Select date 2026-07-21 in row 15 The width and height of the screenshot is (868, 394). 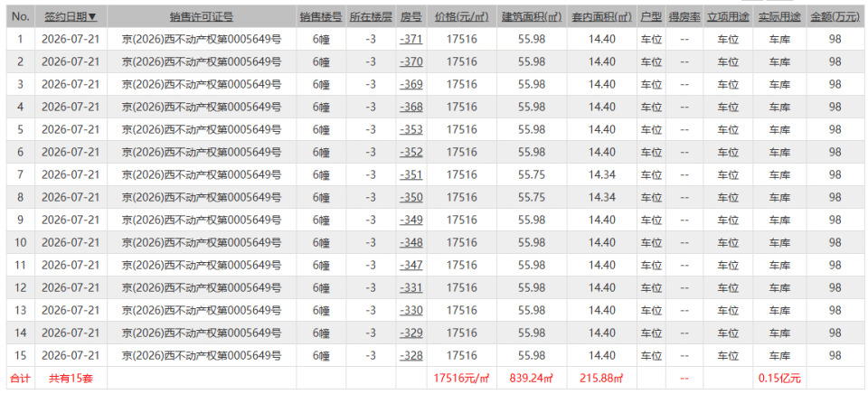click(x=71, y=355)
